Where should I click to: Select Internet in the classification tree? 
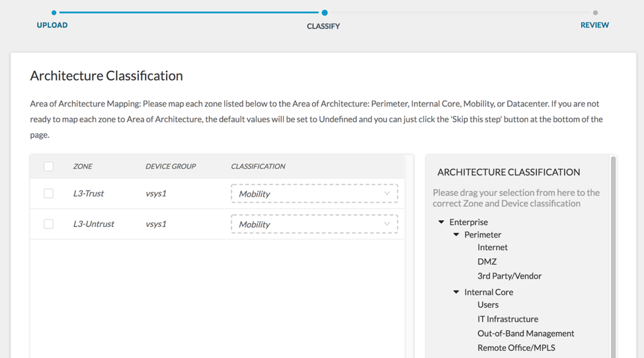point(493,247)
